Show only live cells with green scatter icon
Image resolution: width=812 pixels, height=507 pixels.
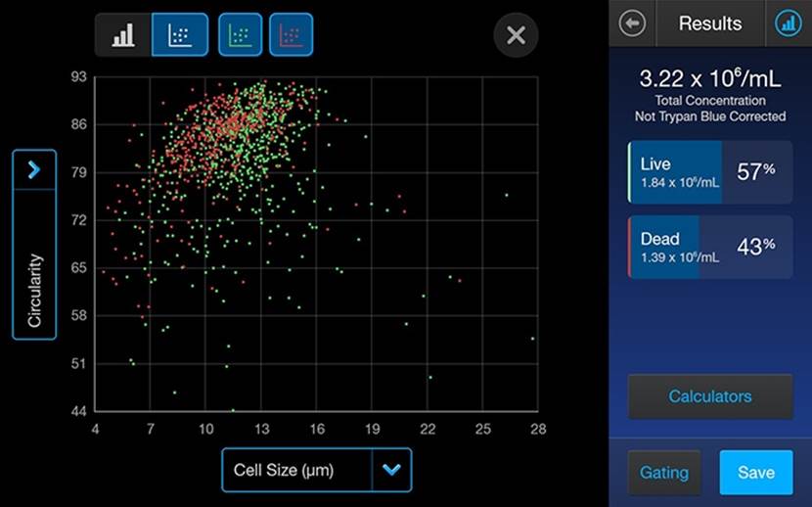pos(240,35)
